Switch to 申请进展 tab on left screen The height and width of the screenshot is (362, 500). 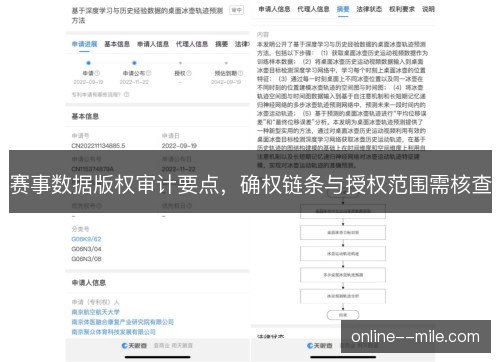tap(84, 44)
